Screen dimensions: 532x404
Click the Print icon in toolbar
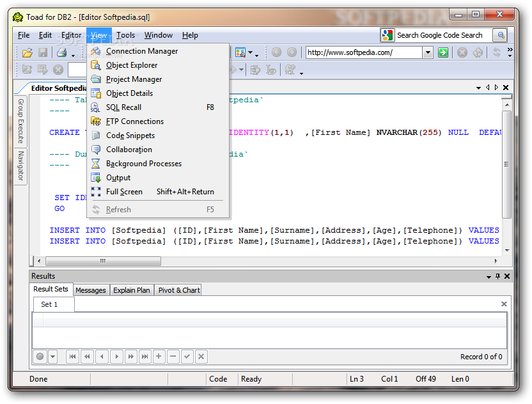coord(62,52)
